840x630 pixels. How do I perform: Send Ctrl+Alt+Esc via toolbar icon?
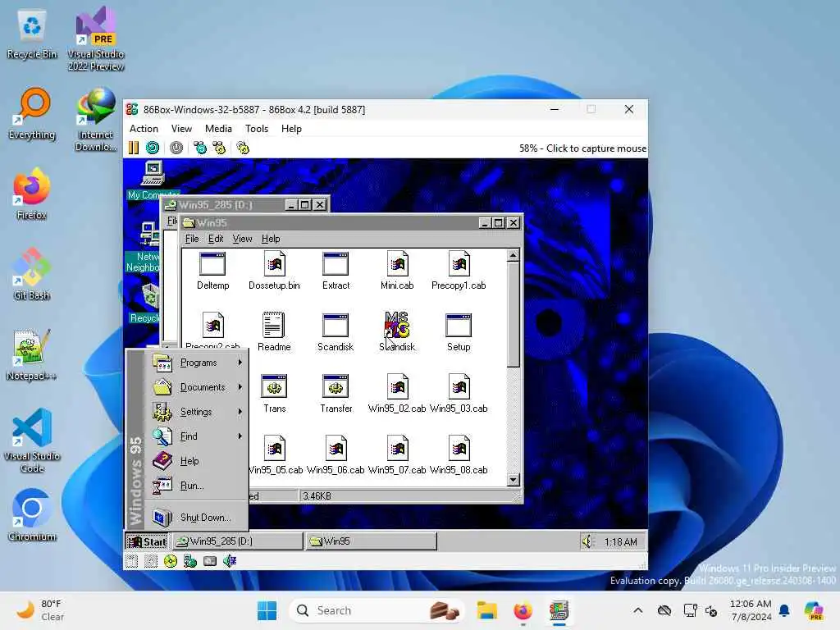[219, 148]
